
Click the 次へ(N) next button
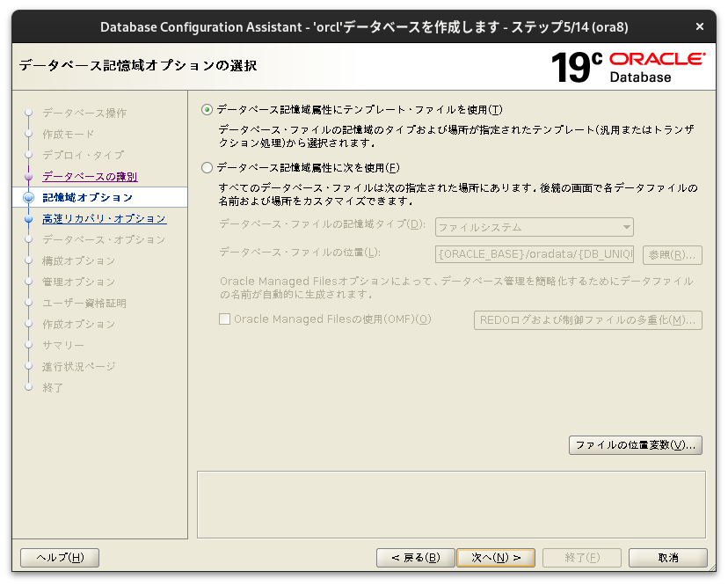496,557
